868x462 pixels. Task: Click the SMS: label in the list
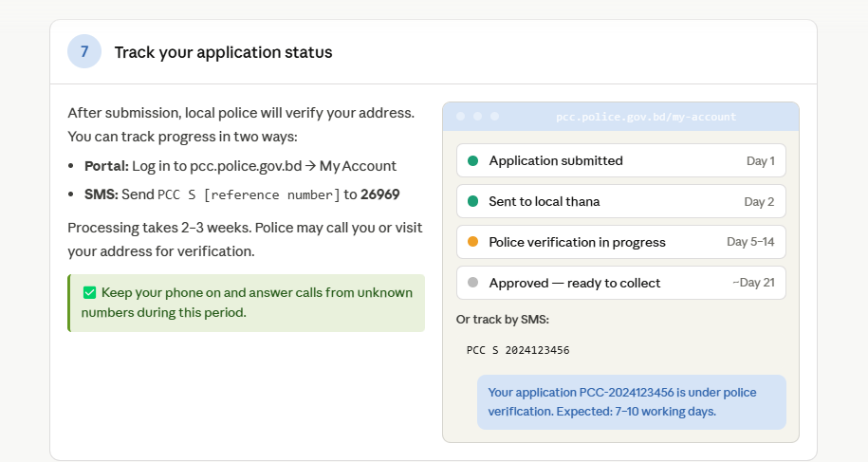tap(101, 194)
